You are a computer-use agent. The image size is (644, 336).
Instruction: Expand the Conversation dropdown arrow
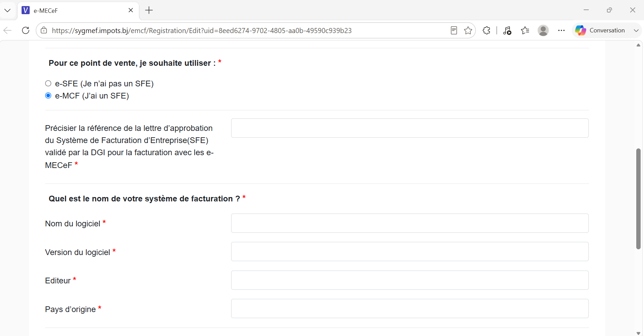point(636,30)
